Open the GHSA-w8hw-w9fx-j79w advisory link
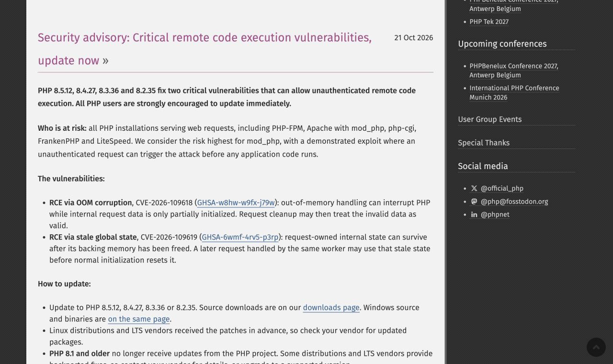Screen dimensions: 613x364 [x=236, y=203]
